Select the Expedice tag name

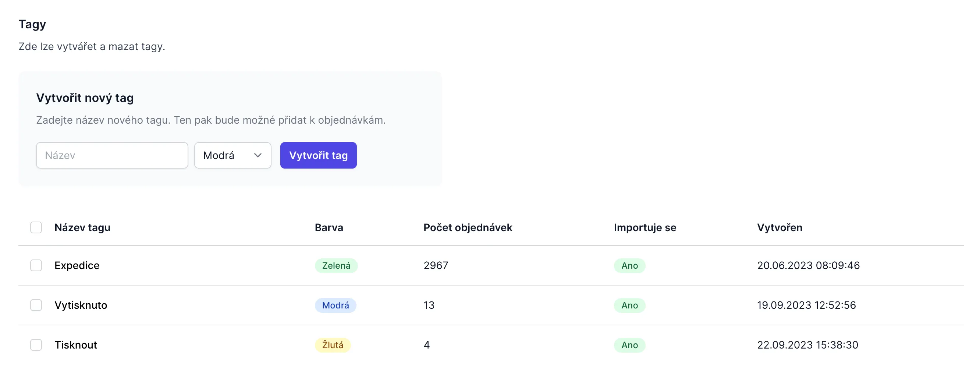click(x=77, y=265)
